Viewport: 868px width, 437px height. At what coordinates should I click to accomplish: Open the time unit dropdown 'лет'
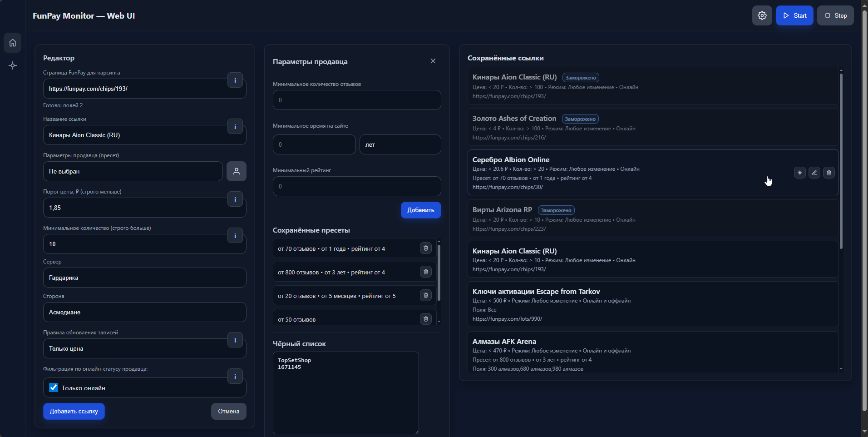(399, 145)
